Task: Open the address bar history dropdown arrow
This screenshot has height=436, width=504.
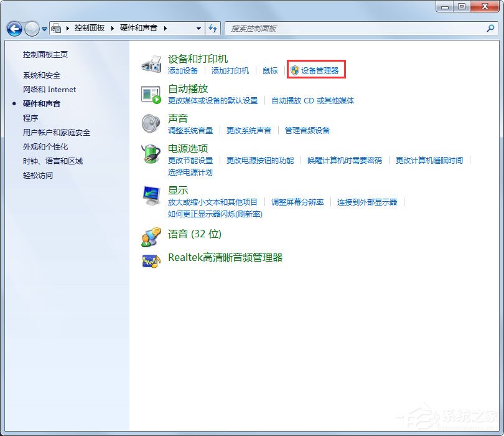Action: [198, 28]
